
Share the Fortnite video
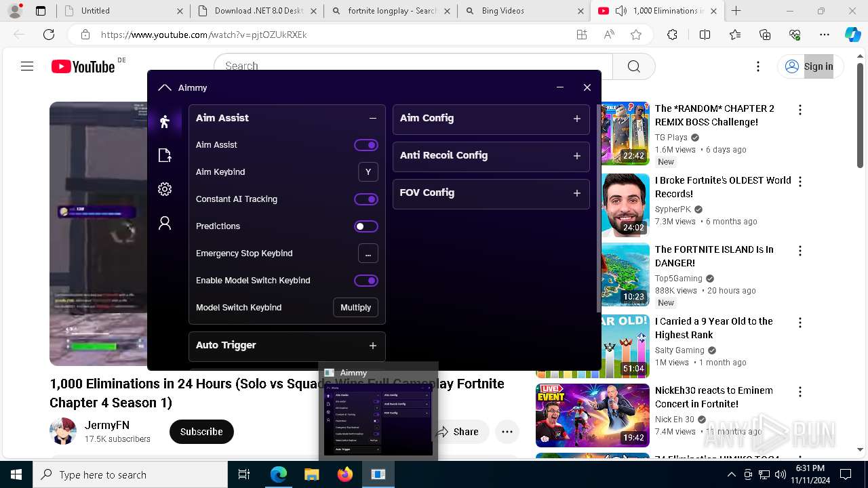click(x=458, y=432)
